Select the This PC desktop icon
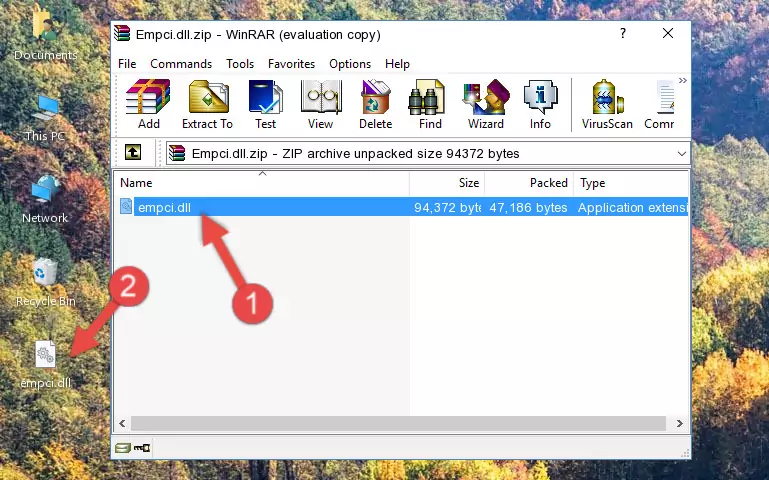 pyautogui.click(x=45, y=118)
